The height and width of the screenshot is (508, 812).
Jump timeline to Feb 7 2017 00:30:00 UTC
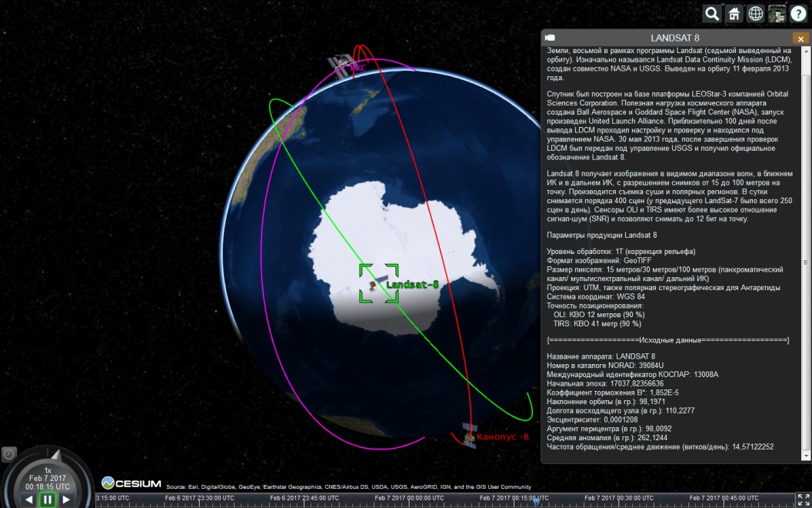(619, 498)
